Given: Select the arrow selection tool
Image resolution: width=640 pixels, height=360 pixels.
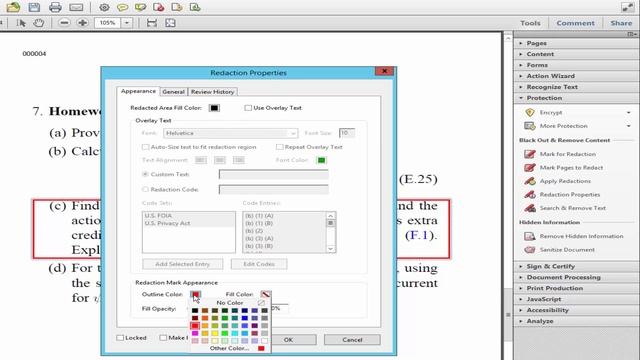Looking at the screenshot, I should coord(21,23).
